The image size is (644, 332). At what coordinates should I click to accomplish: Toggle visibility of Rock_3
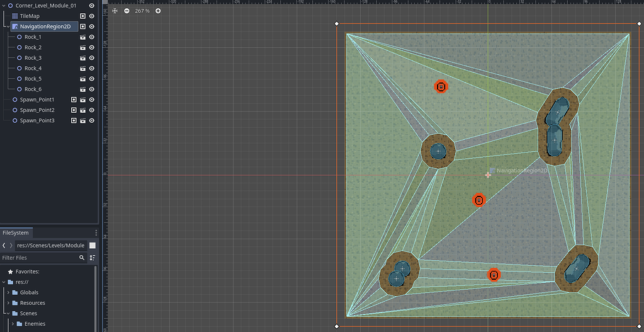tap(92, 58)
